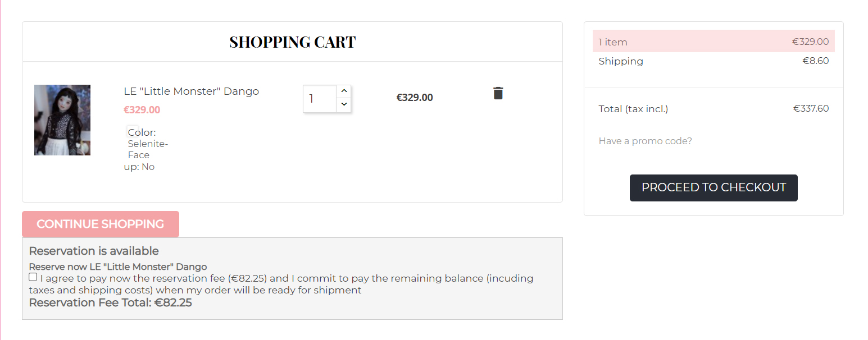Tick the reservation fee agreement checkbox
Screen dimensions: 868x340
click(33, 277)
